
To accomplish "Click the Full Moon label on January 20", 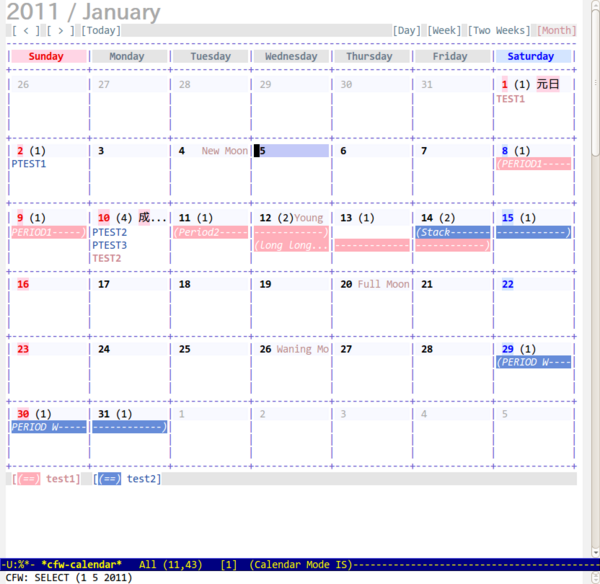I will point(383,284).
